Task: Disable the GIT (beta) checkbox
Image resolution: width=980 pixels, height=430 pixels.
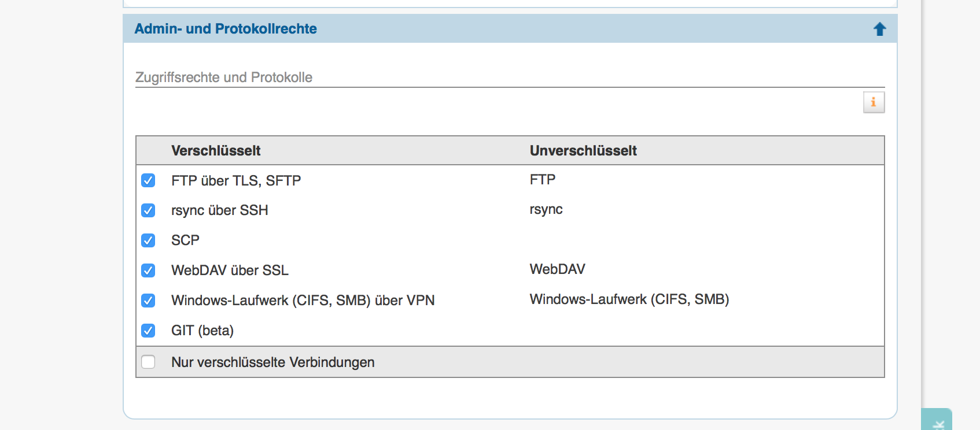Action: [148, 331]
